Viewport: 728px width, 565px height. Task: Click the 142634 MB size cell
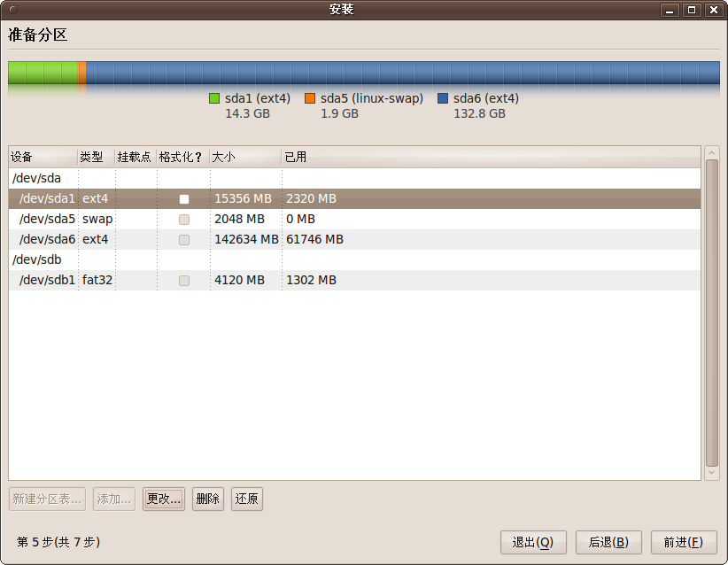click(x=246, y=240)
